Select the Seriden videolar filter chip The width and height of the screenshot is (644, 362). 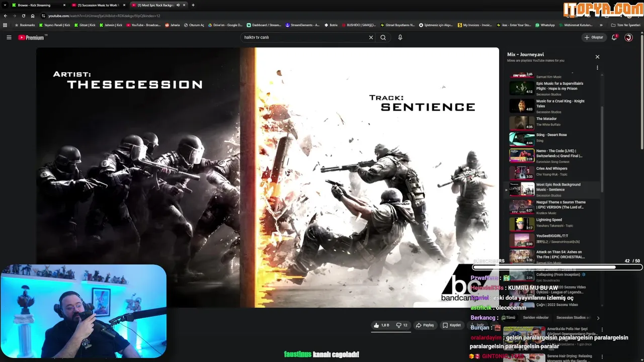pos(536,318)
